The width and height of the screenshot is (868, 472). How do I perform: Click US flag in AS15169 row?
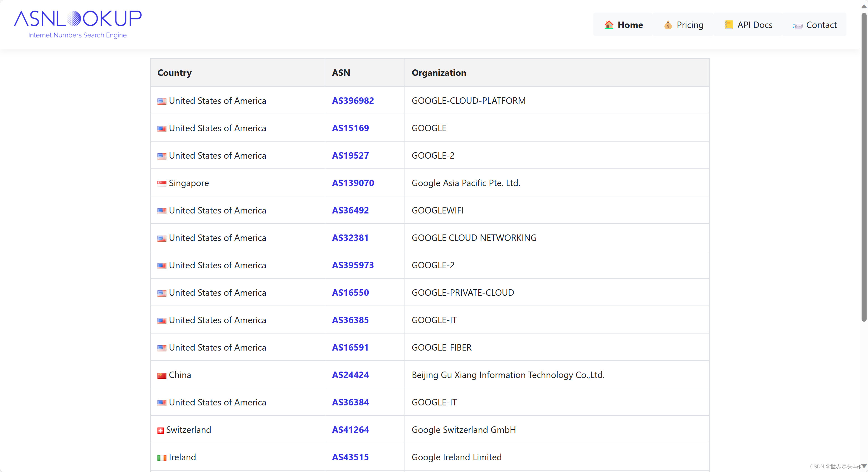(x=162, y=128)
